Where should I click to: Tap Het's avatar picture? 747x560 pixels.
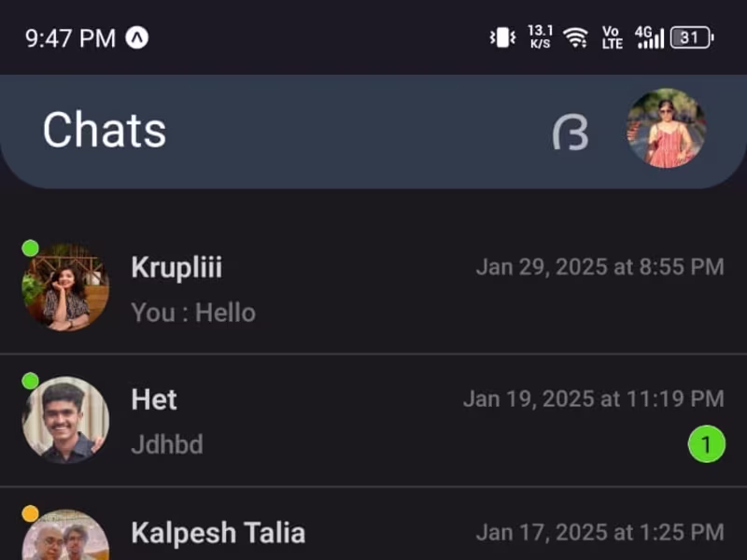coord(65,420)
